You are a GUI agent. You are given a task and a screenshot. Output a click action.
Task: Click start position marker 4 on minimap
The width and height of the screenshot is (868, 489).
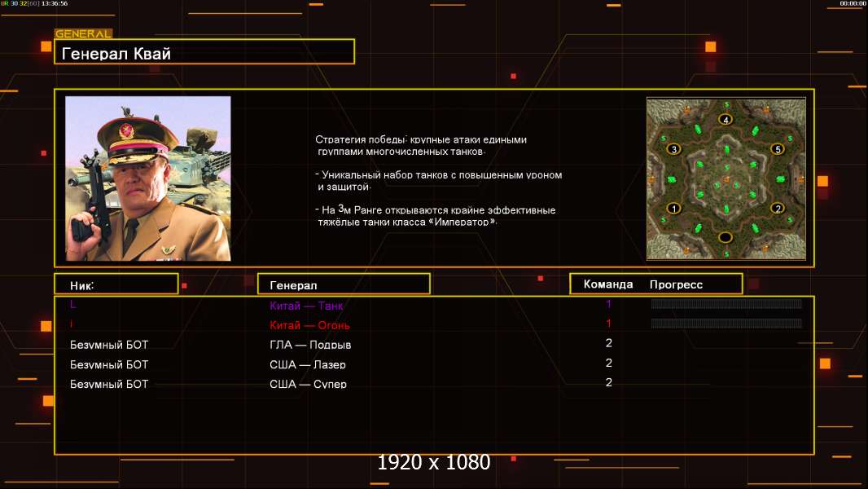click(726, 120)
